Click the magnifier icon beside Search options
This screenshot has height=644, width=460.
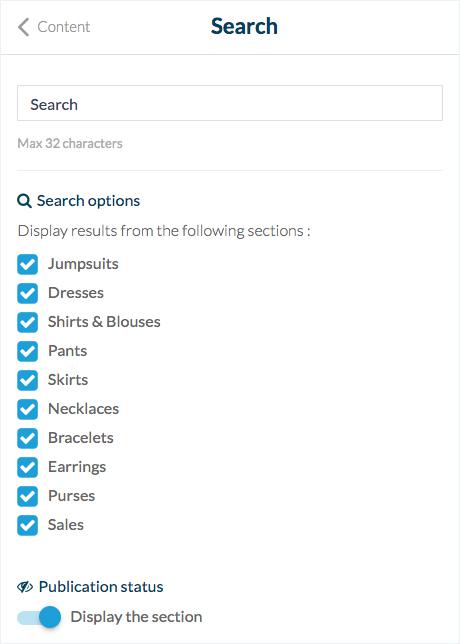point(24,201)
